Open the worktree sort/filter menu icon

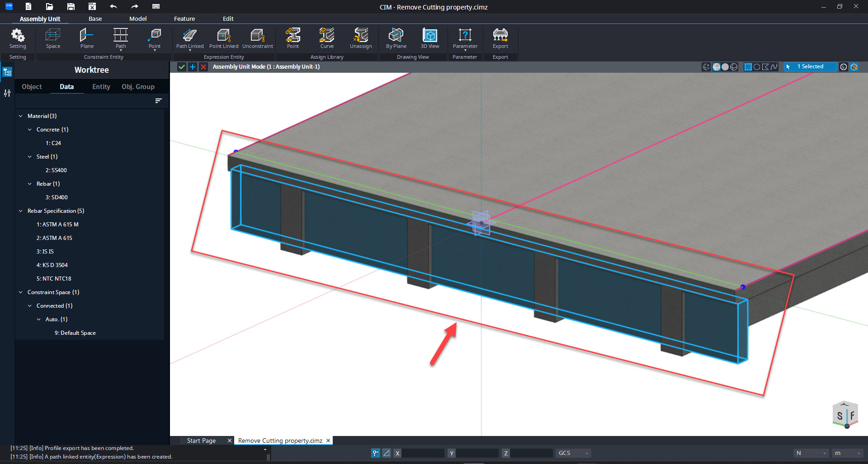click(x=158, y=101)
